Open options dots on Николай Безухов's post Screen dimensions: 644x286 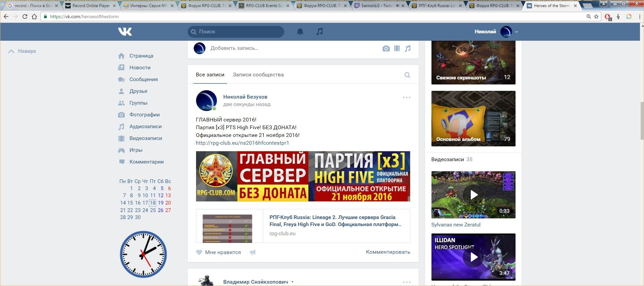[x=407, y=97]
